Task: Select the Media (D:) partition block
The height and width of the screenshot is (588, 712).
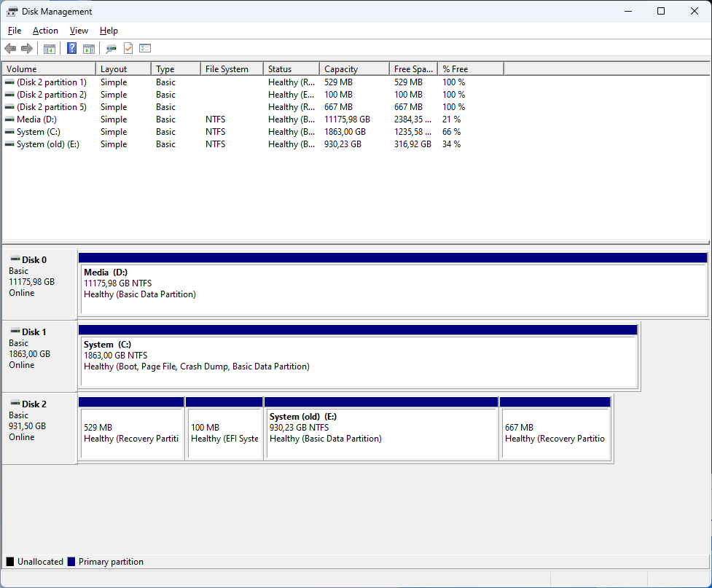Action: (393, 284)
